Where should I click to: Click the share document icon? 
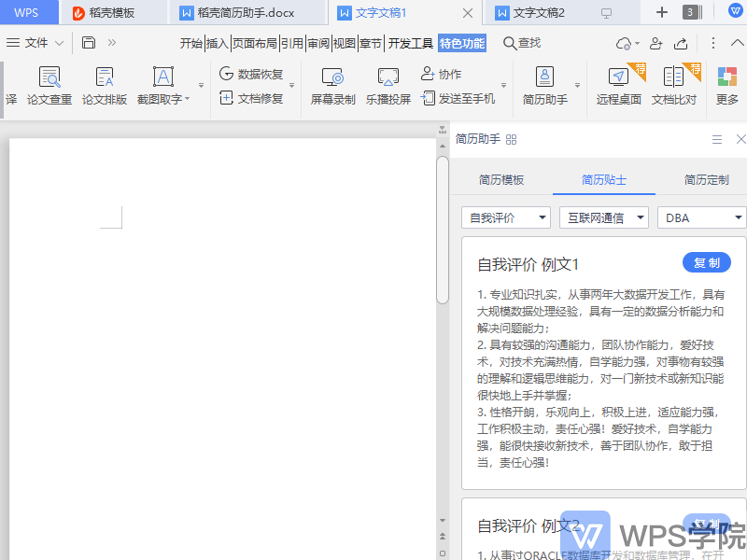tap(681, 43)
